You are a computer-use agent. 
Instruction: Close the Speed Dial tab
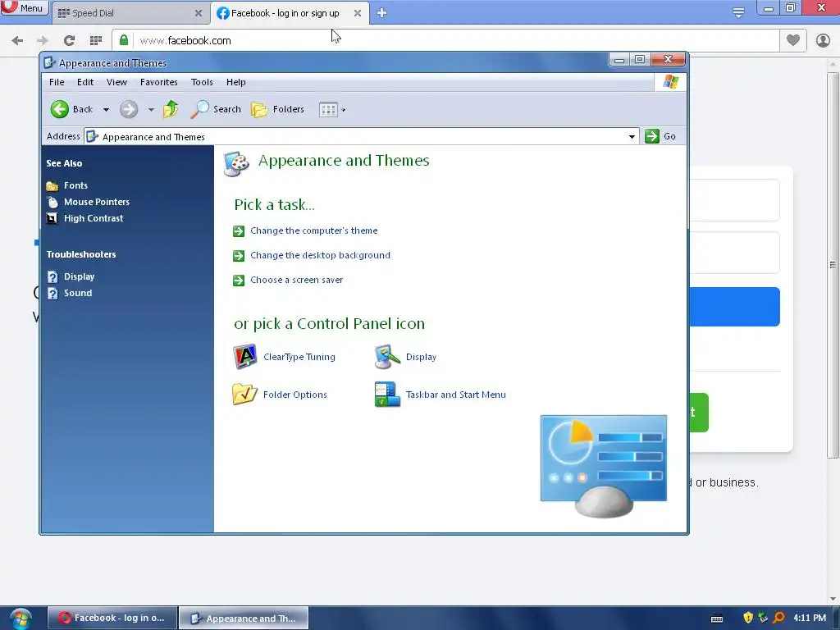coord(199,13)
